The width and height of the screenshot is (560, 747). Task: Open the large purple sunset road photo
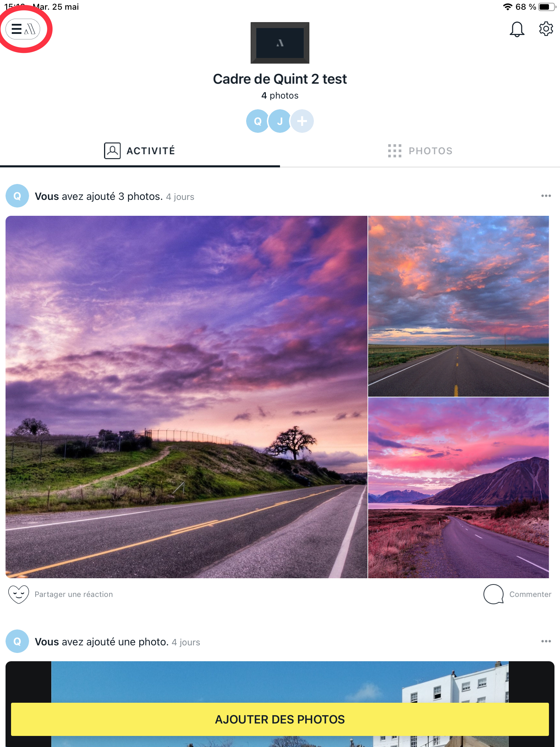(x=186, y=397)
